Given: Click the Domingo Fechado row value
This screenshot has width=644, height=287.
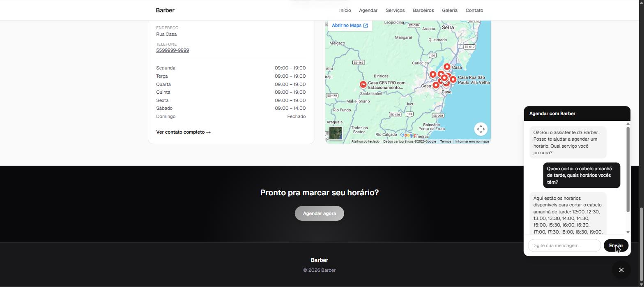Looking at the screenshot, I should pos(297,116).
